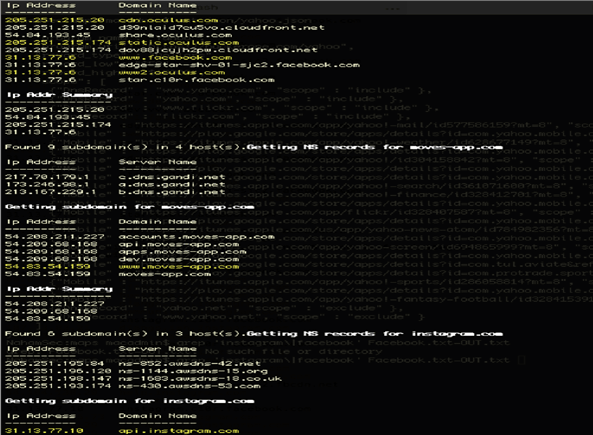Click the www.facebook.com domain text

[175, 57]
